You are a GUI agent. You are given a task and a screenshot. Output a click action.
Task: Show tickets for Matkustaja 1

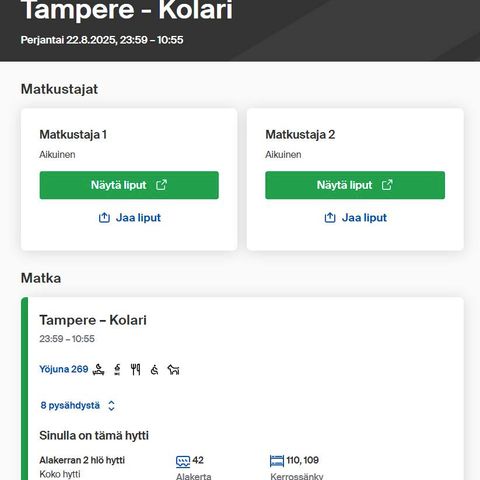pos(129,185)
